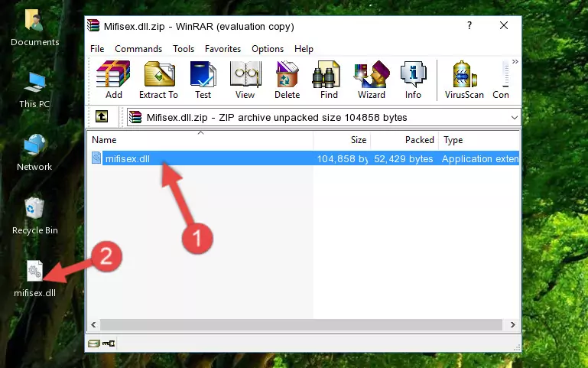Image resolution: width=588 pixels, height=368 pixels.
Task: Sort by the Packed column header
Action: (404, 140)
